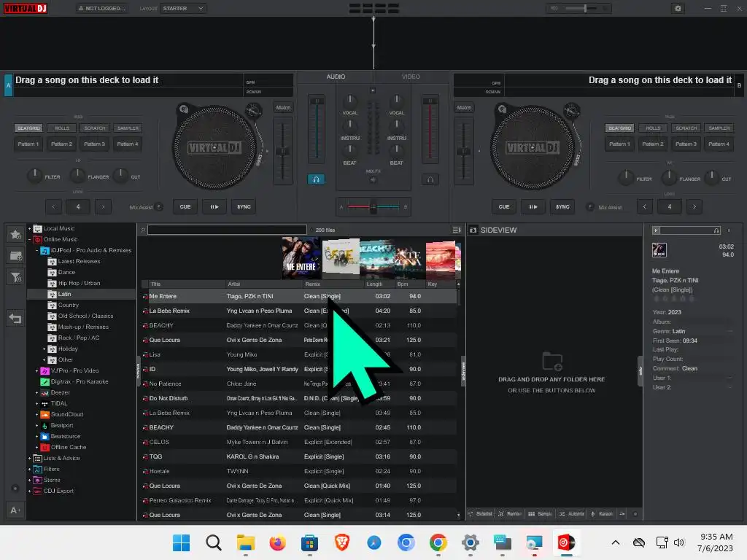Switch mixer to VIDEO tab

click(411, 77)
